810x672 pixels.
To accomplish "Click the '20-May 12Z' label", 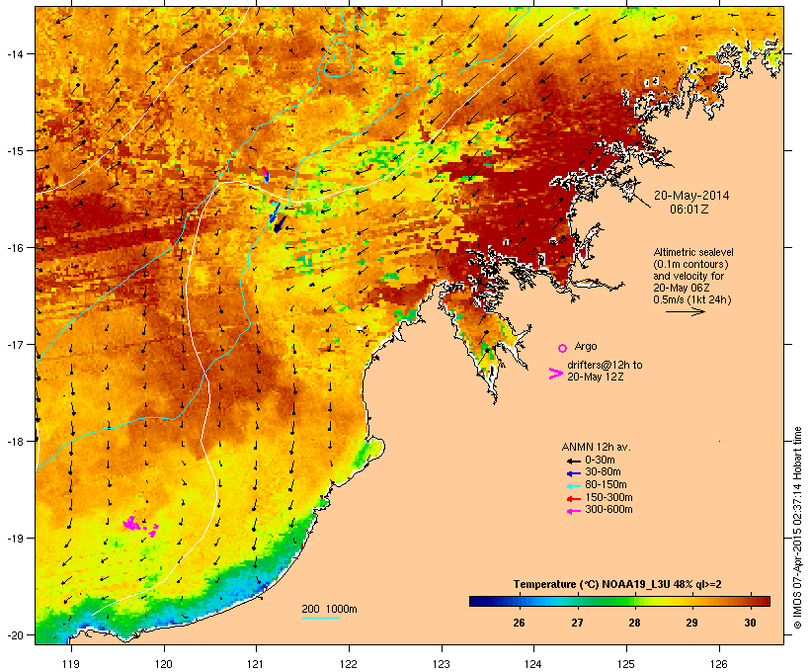I will [x=595, y=377].
